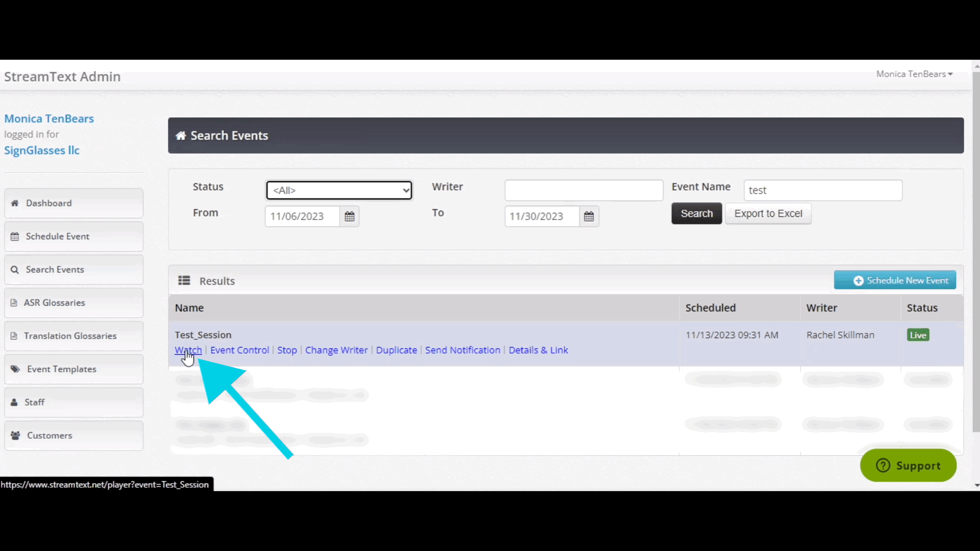Click the Writer input field
Viewport: 980px width, 551px height.
tap(583, 190)
